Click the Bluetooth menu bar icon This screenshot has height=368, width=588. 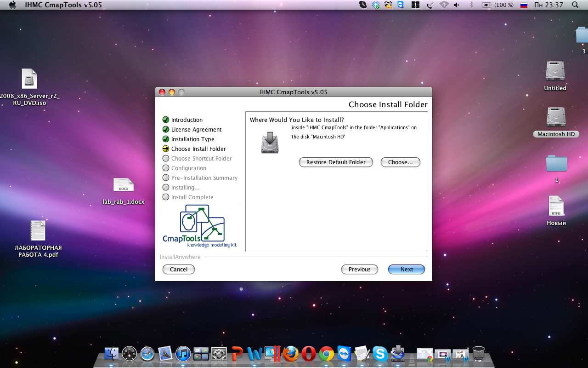click(x=471, y=5)
